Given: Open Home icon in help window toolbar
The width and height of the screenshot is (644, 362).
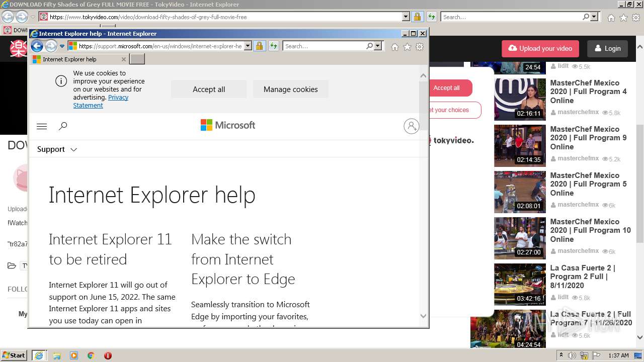Looking at the screenshot, I should [395, 47].
